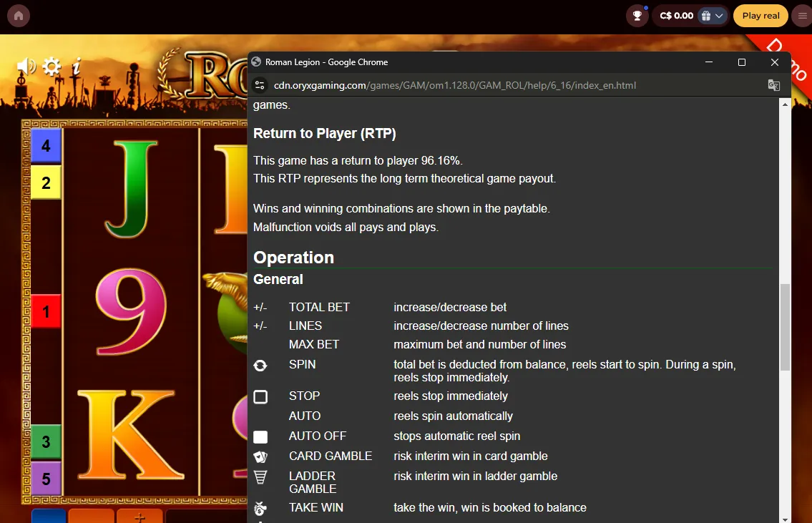
Task: Click the green J reel symbol
Action: pos(130,188)
